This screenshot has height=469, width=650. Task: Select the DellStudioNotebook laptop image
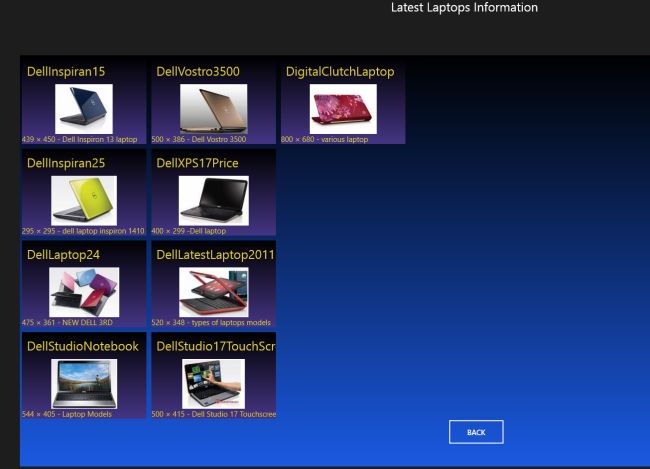pos(84,384)
